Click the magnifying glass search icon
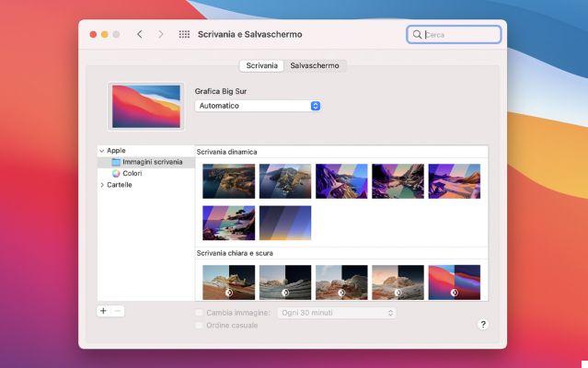Viewport: 588px width, 368px height. click(x=417, y=34)
